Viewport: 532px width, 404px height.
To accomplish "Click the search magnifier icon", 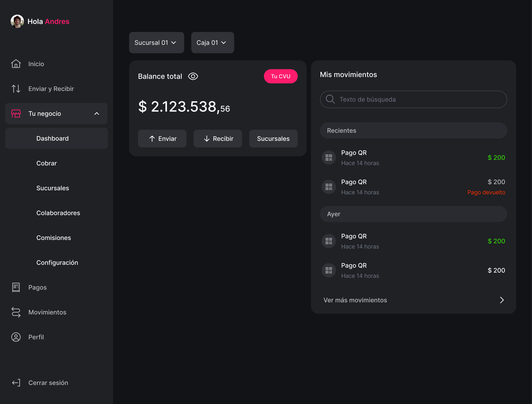I will pyautogui.click(x=330, y=99).
